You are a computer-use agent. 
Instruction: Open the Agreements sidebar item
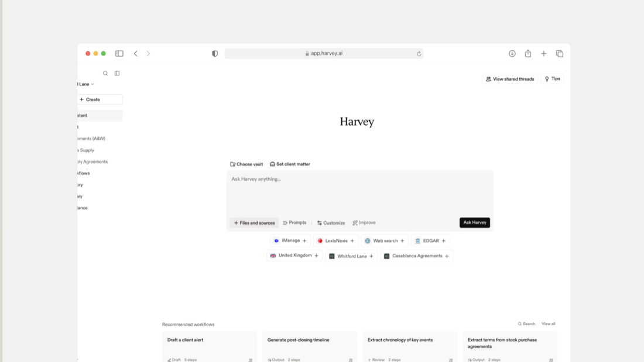click(x=93, y=162)
